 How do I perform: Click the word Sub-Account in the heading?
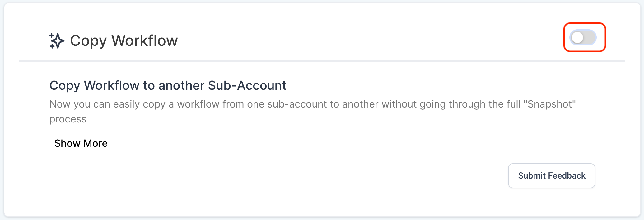click(x=247, y=85)
